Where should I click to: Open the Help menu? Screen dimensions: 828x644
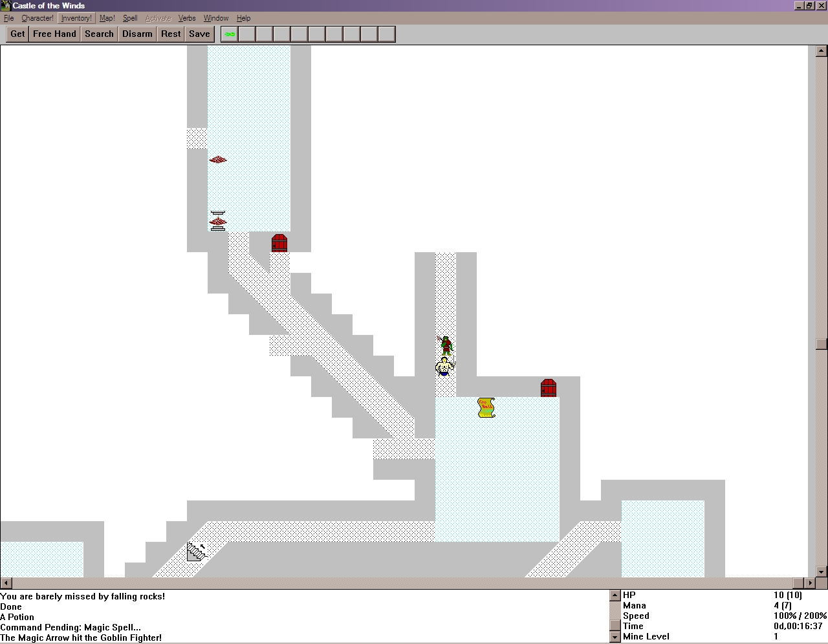coord(243,18)
